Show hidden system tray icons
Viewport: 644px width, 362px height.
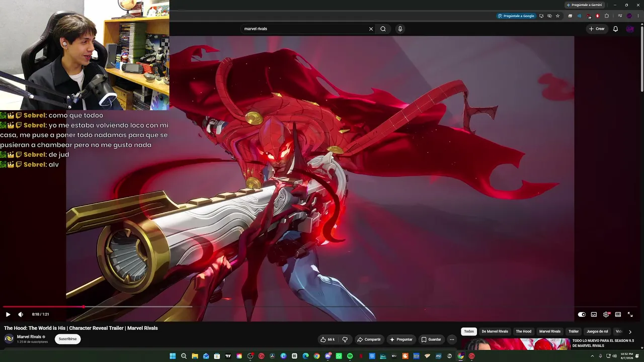(592, 356)
